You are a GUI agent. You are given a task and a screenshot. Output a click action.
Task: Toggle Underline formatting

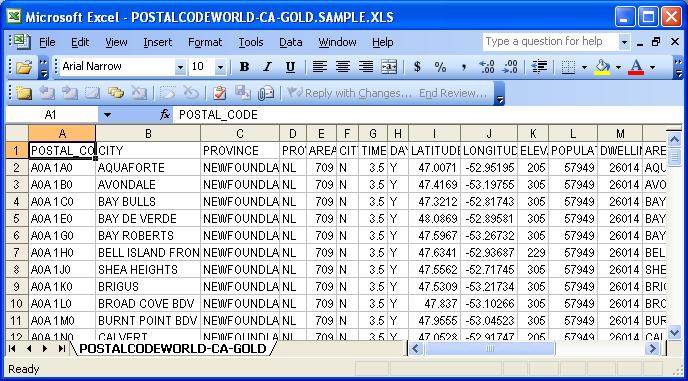tap(290, 67)
